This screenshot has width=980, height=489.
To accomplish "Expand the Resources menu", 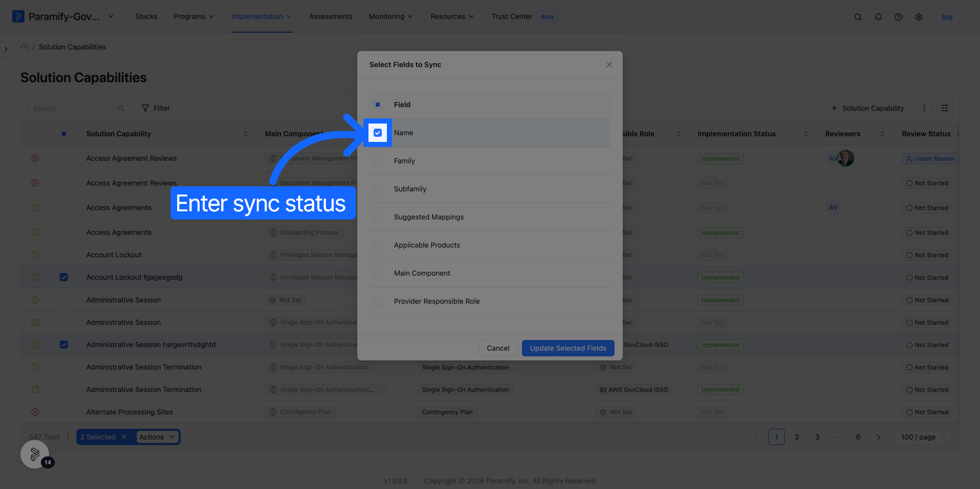I will 452,16.
